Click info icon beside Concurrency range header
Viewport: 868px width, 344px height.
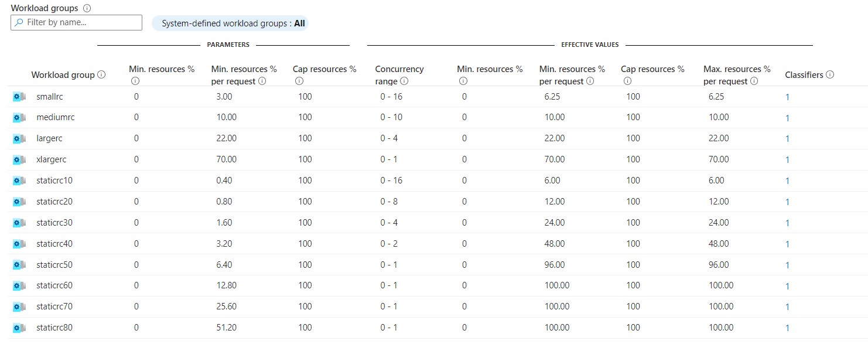pos(404,81)
